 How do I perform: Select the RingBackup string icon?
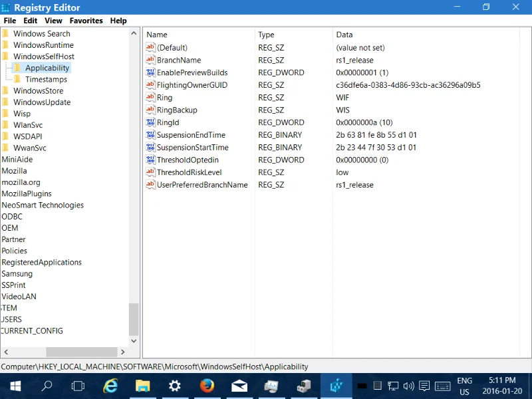click(150, 110)
